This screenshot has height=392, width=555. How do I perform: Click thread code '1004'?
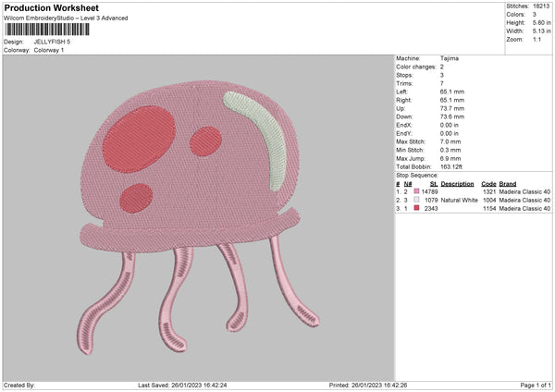(x=489, y=200)
